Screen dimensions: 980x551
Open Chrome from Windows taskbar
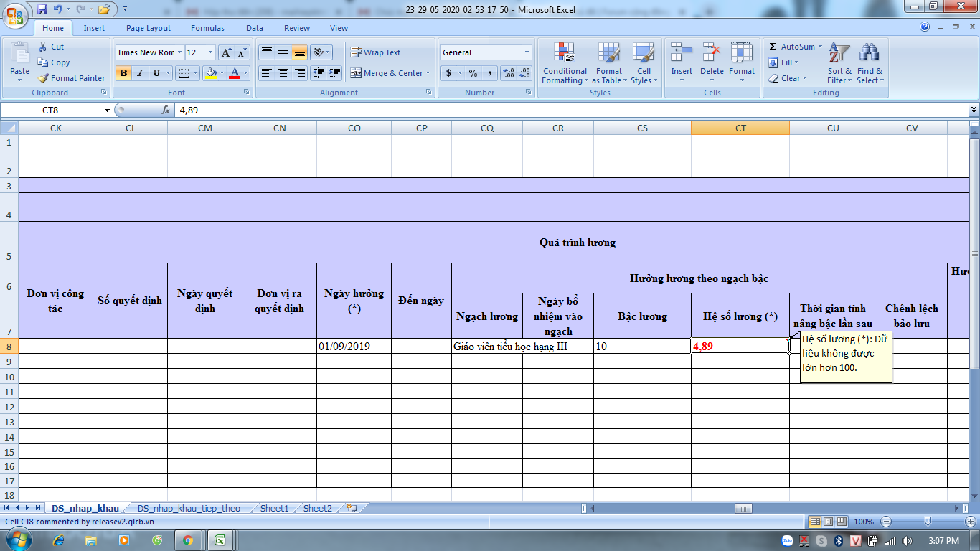tap(188, 540)
